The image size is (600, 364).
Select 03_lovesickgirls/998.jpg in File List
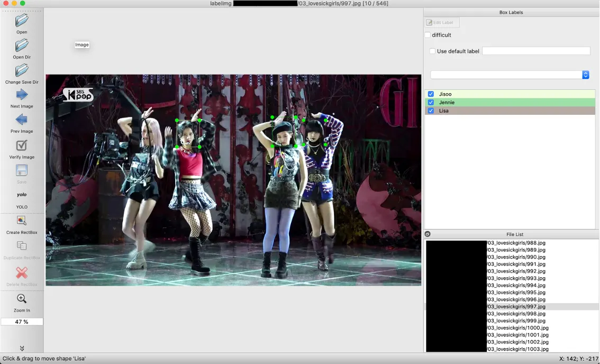pos(516,314)
